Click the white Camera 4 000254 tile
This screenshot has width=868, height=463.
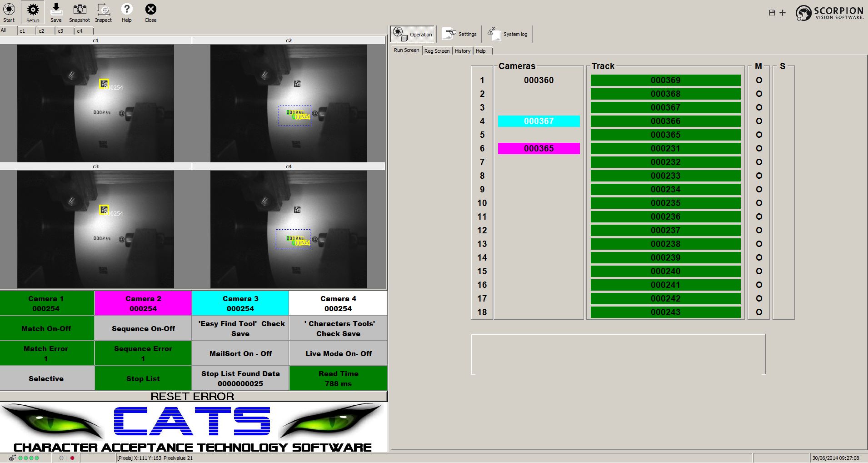(338, 303)
